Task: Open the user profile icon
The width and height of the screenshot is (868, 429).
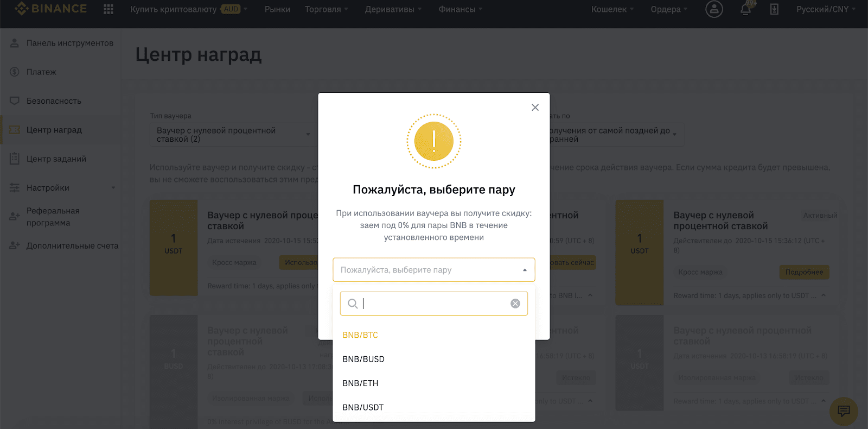Action: pos(714,9)
